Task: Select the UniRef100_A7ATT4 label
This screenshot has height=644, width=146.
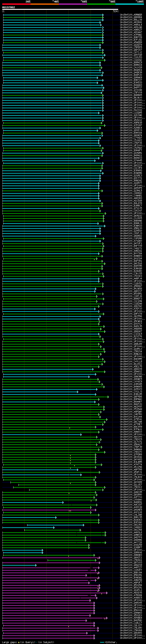Action: pos(131,464)
